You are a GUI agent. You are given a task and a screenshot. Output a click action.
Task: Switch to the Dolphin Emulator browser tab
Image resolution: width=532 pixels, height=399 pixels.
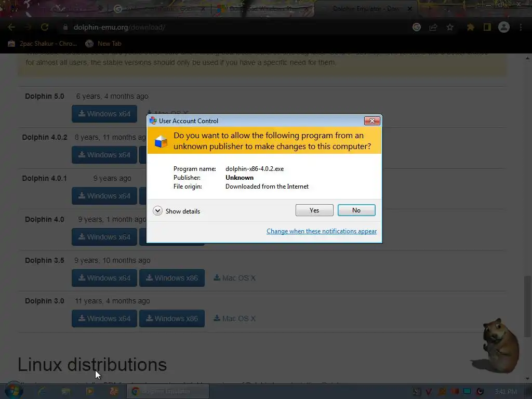tap(366, 9)
